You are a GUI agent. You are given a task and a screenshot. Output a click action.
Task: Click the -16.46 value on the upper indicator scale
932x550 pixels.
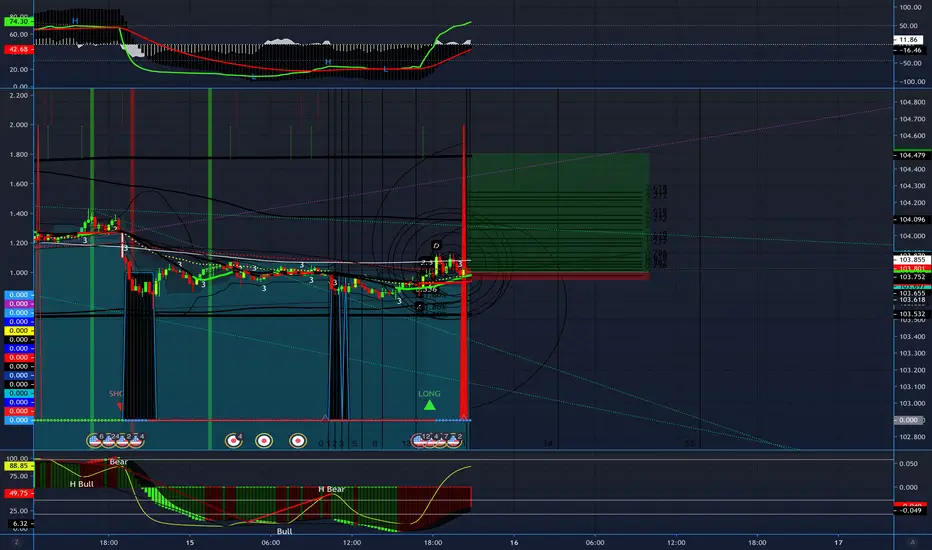(x=910, y=51)
